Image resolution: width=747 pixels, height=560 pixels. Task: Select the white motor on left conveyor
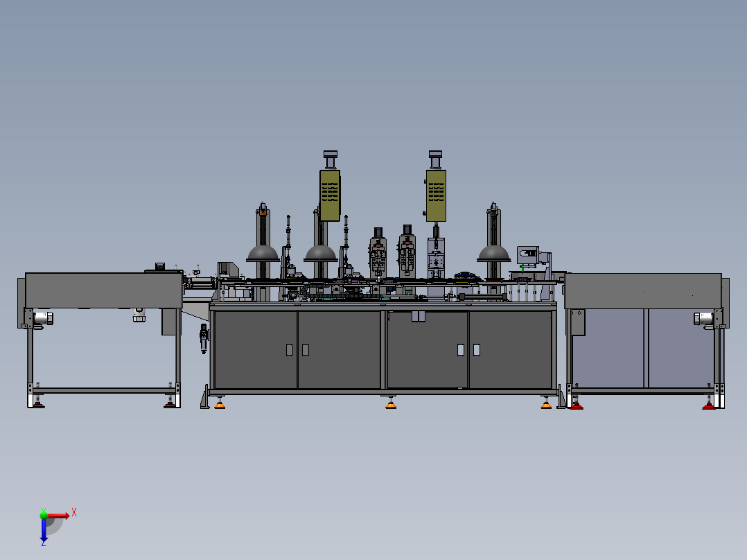(x=43, y=318)
